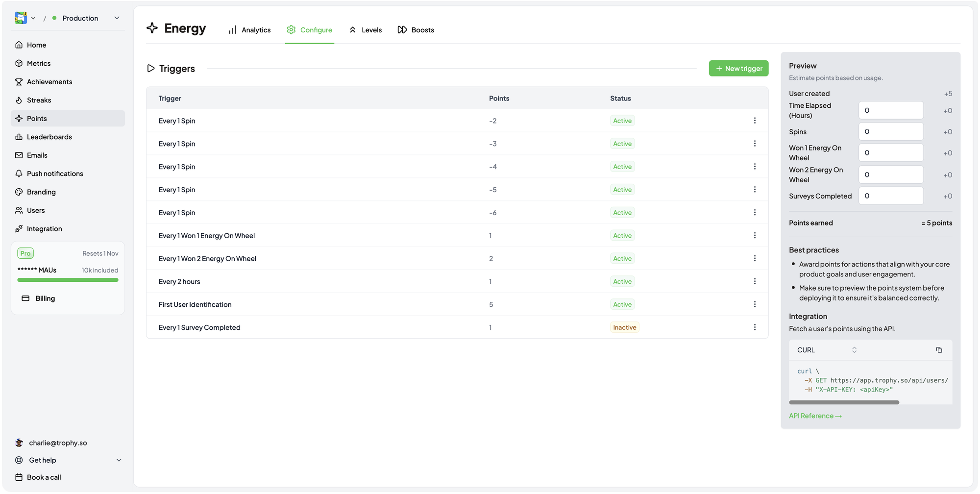Image resolution: width=980 pixels, height=494 pixels.
Task: Open the Emails section
Action: (x=68, y=155)
